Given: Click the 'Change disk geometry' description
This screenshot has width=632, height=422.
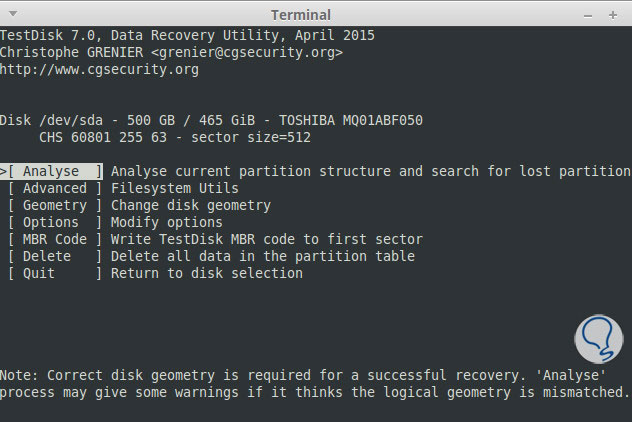Looking at the screenshot, I should (190, 205).
